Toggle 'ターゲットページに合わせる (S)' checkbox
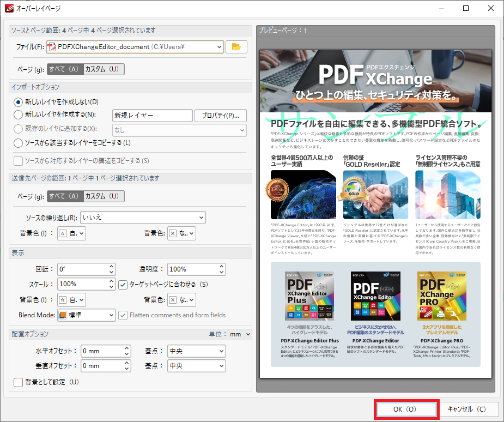Image resolution: width=504 pixels, height=422 pixels. [123, 285]
